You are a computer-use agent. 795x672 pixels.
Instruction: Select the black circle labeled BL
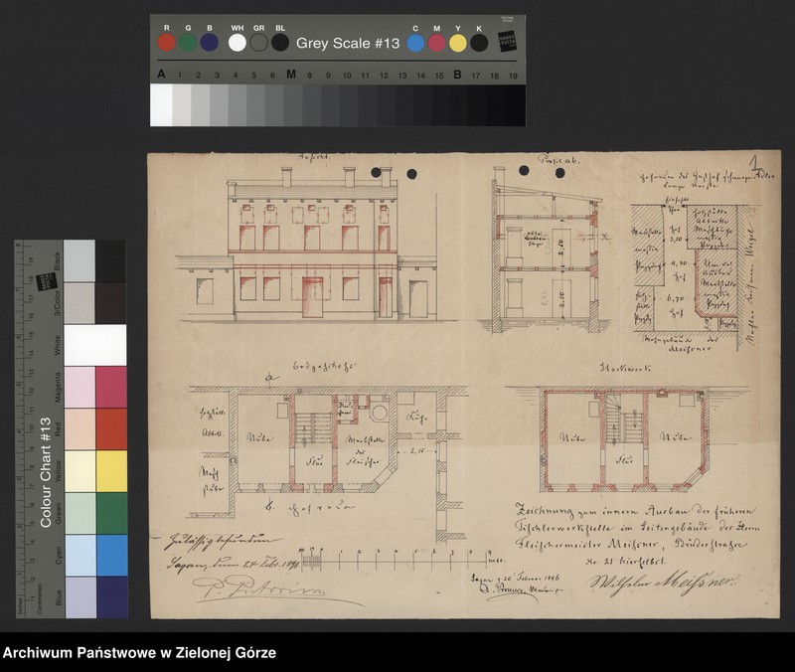coord(280,43)
